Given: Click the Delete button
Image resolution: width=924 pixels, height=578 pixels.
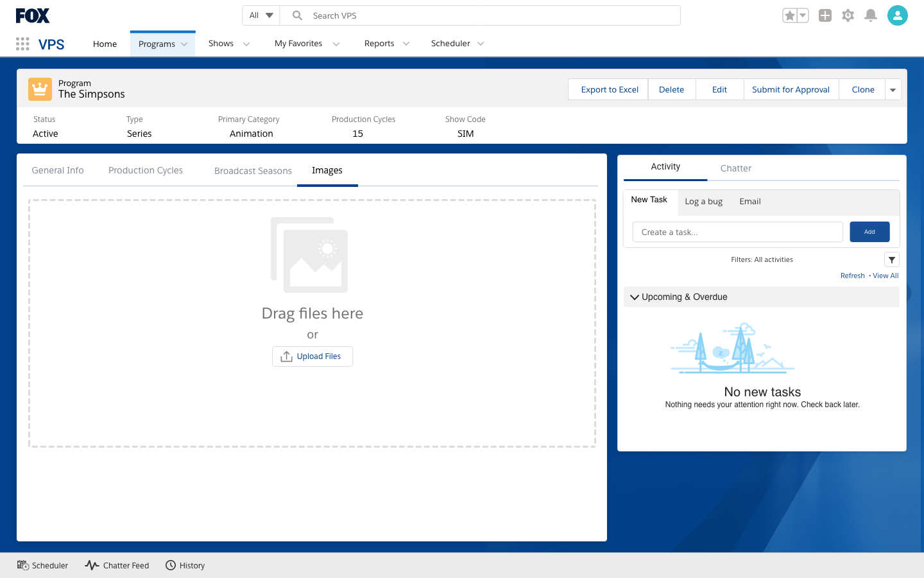Looking at the screenshot, I should (x=672, y=90).
